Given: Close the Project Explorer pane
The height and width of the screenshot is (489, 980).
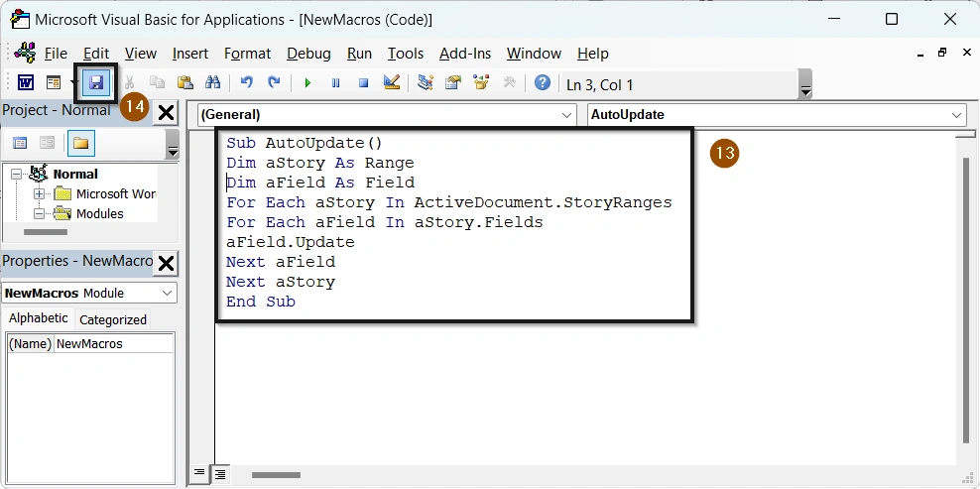Looking at the screenshot, I should [x=166, y=113].
